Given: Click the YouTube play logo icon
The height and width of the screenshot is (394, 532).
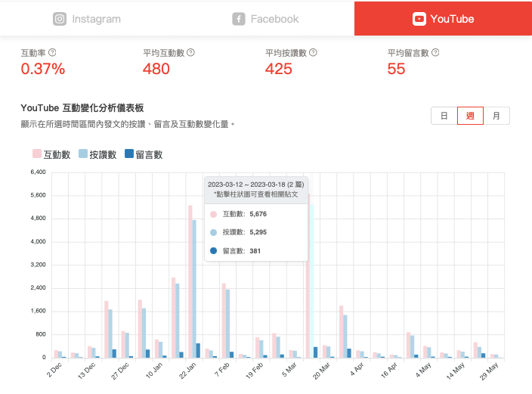Looking at the screenshot, I should (x=419, y=19).
